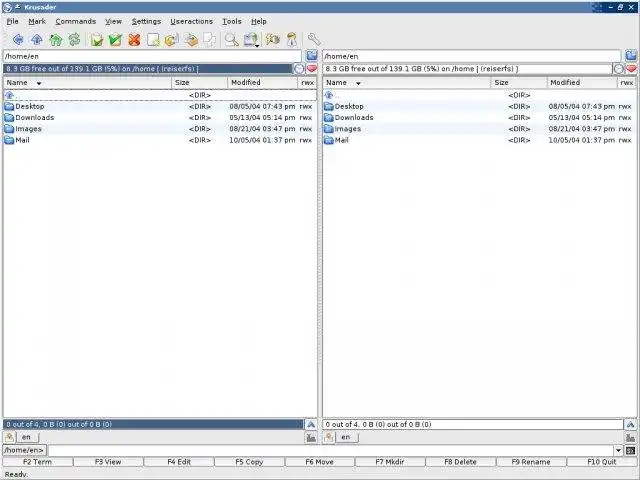Click orange disc toolbar icon after blank page
The height and width of the screenshot is (480, 640).
172,40
